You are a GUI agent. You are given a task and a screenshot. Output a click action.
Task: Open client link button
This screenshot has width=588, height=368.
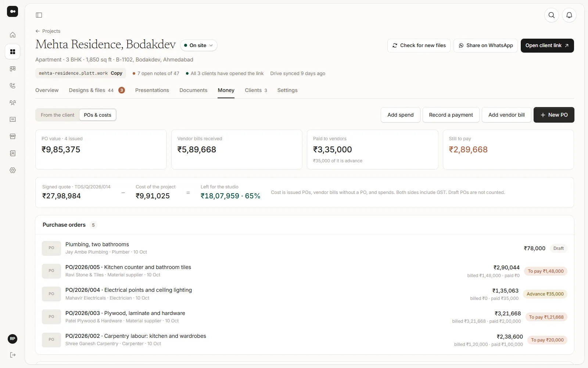[x=547, y=46]
